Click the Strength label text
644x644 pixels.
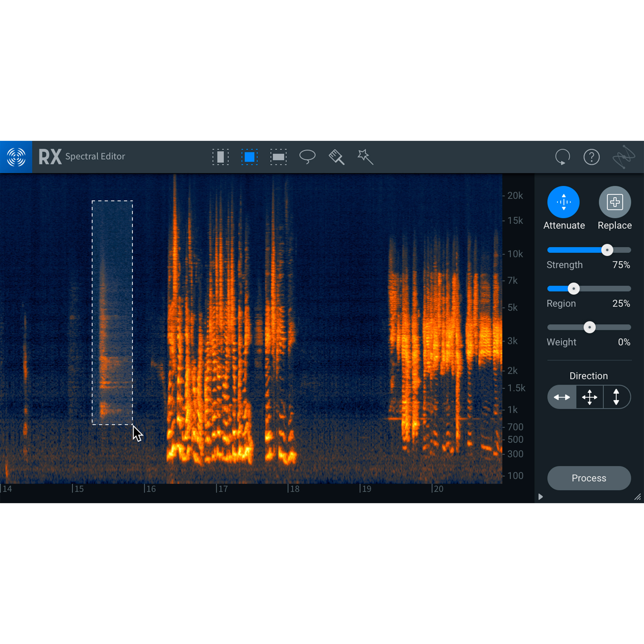click(564, 265)
